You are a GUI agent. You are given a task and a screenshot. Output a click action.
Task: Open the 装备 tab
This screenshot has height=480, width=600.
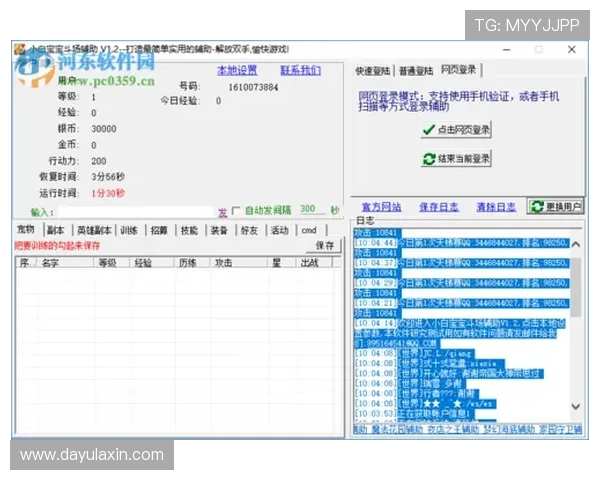(219, 230)
